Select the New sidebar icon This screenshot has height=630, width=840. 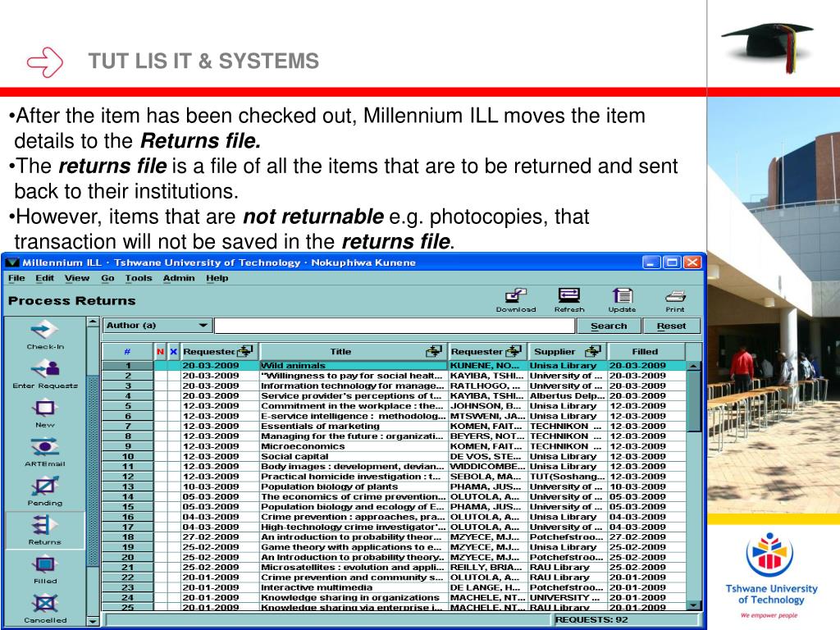click(45, 413)
